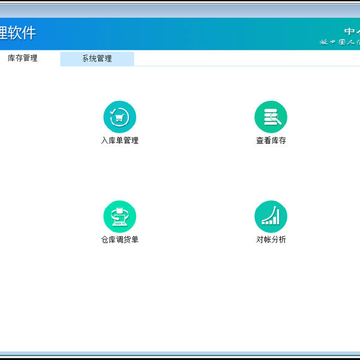The image size is (360, 360).
Task: Click the 查看库存 text label
Action: coord(271,140)
